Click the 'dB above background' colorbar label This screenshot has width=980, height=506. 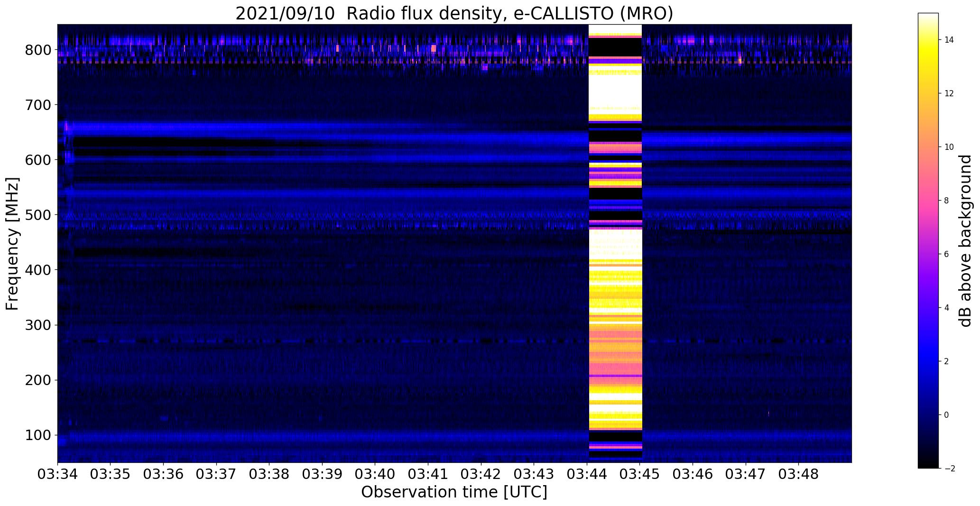[x=965, y=241]
